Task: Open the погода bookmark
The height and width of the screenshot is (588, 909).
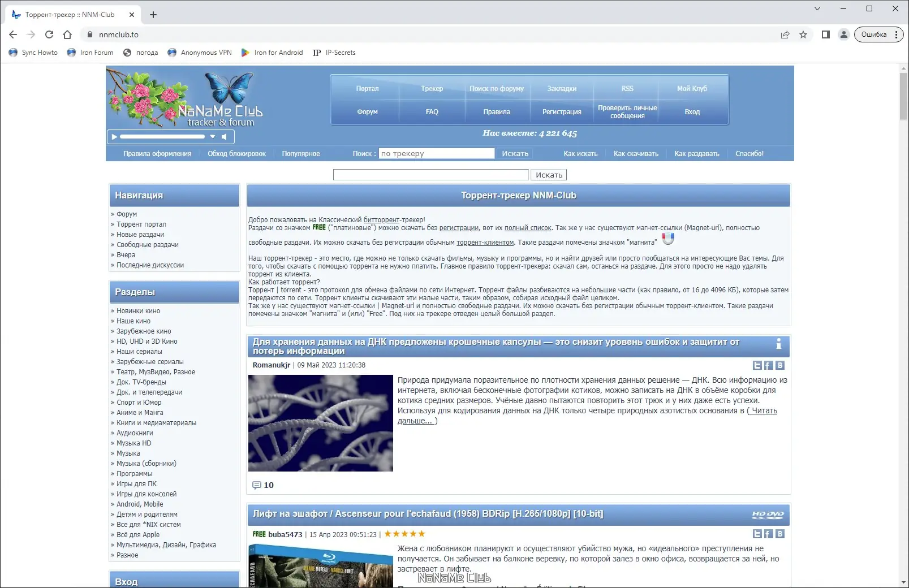Action: (x=141, y=53)
